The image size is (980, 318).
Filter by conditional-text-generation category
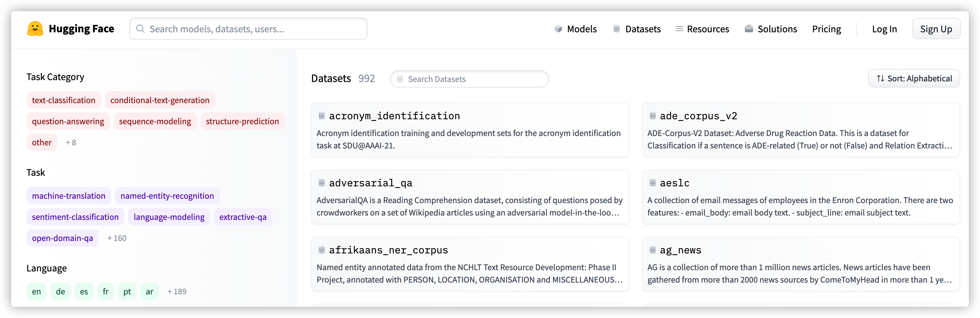160,100
